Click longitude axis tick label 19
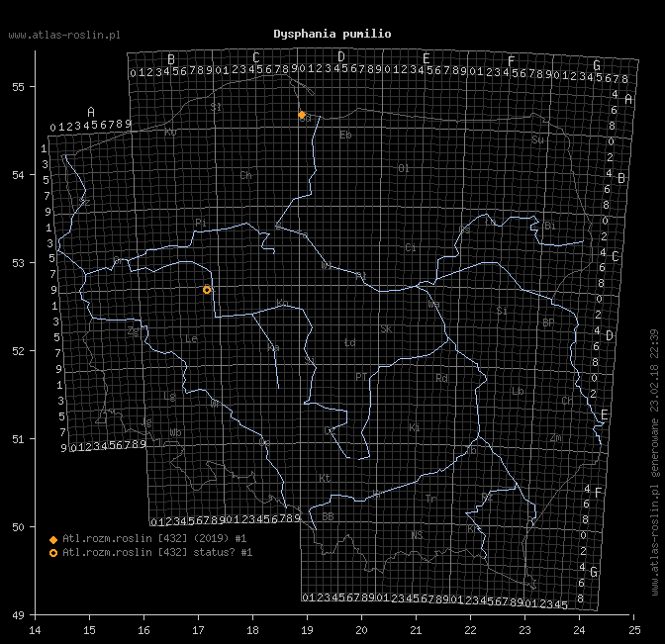 point(307,630)
